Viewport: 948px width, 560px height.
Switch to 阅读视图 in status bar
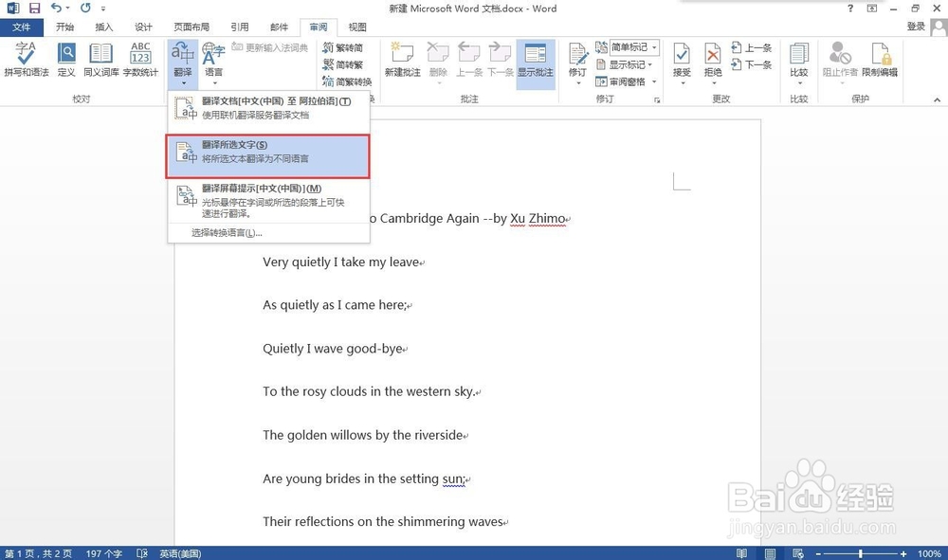click(740, 552)
